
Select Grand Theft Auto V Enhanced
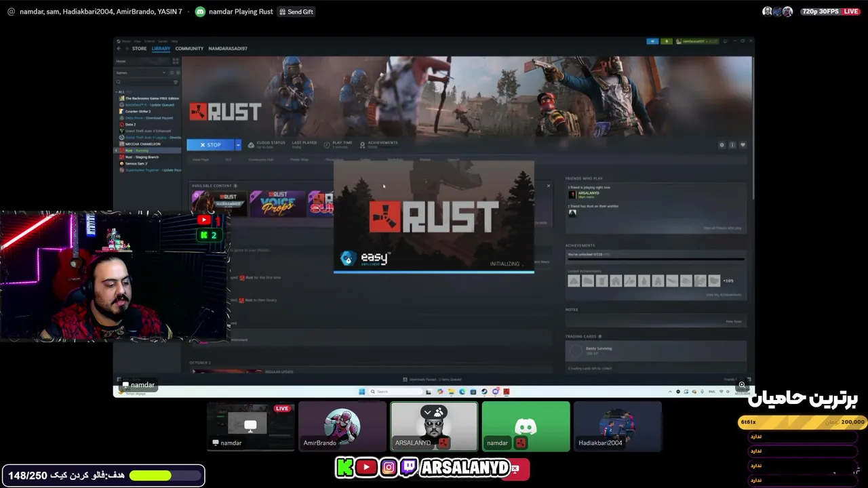coord(146,131)
